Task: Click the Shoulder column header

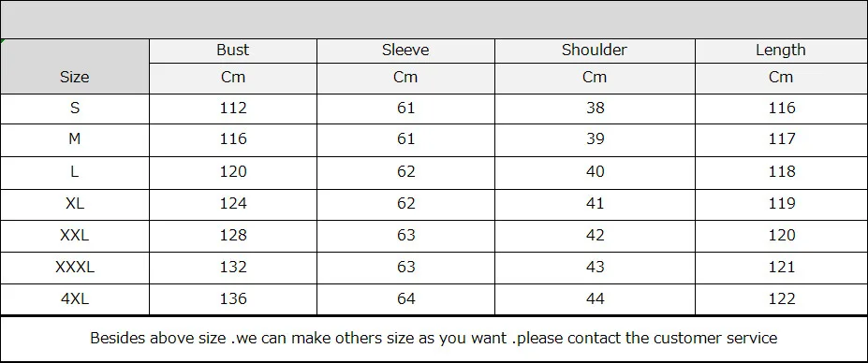Action: 594,50
